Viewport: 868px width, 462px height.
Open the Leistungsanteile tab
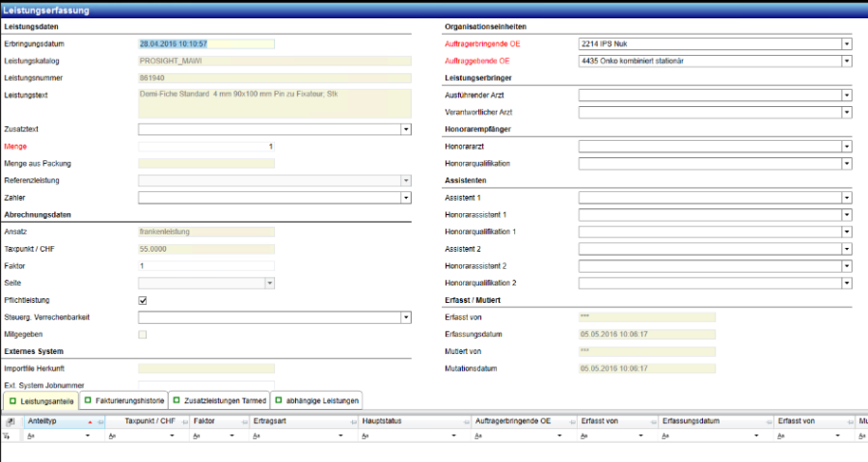tap(42, 400)
